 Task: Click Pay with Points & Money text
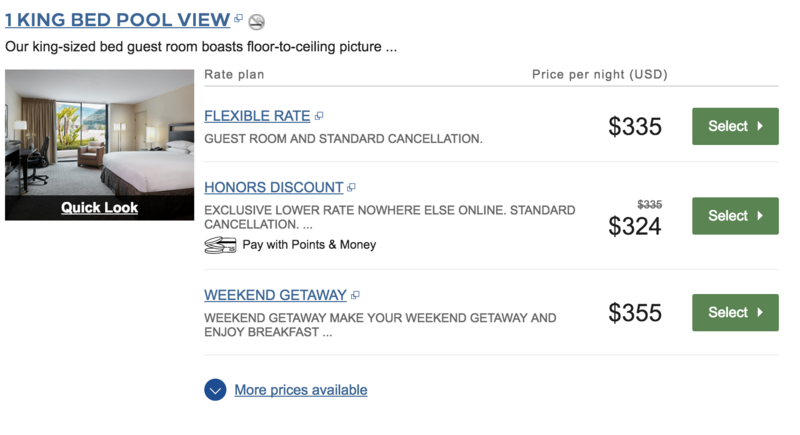click(x=309, y=245)
